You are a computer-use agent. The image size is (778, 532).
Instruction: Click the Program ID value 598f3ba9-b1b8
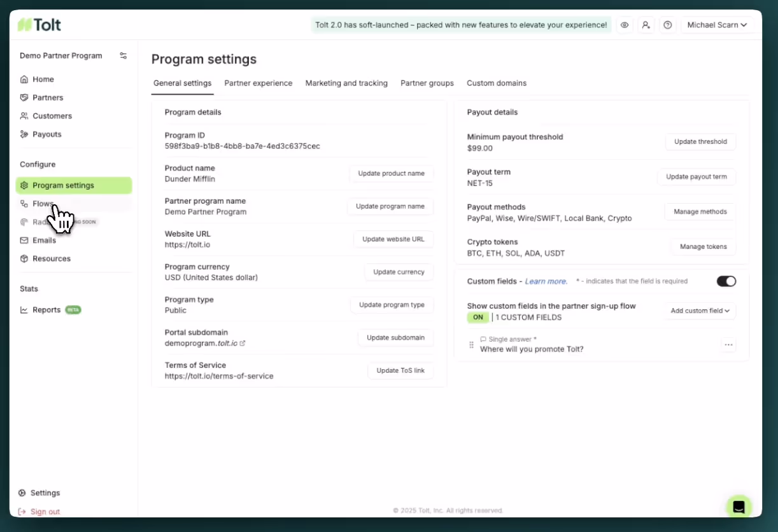click(x=243, y=146)
